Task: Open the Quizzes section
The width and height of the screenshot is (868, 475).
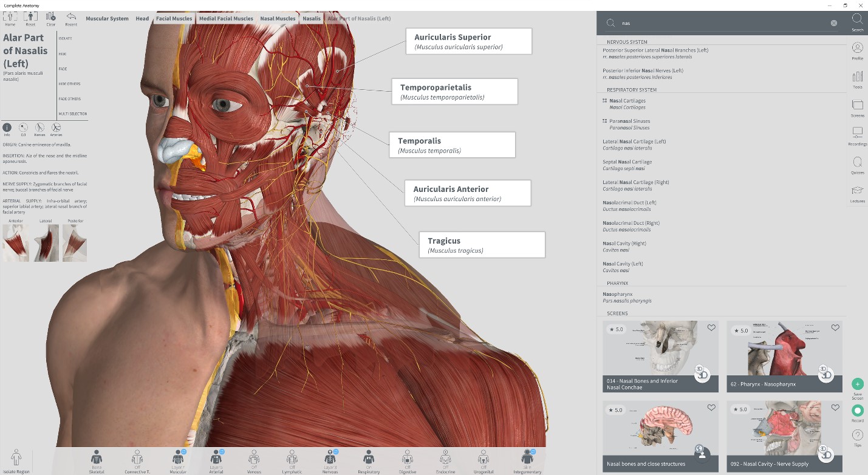Action: [x=857, y=163]
